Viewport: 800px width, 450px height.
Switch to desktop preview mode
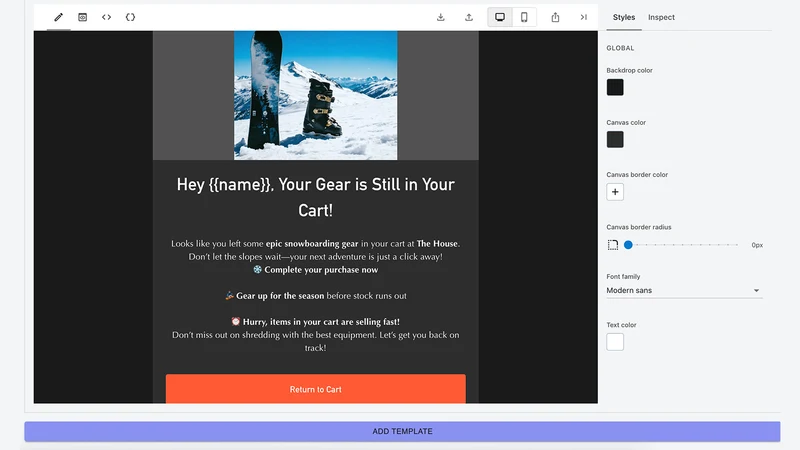[500, 17]
